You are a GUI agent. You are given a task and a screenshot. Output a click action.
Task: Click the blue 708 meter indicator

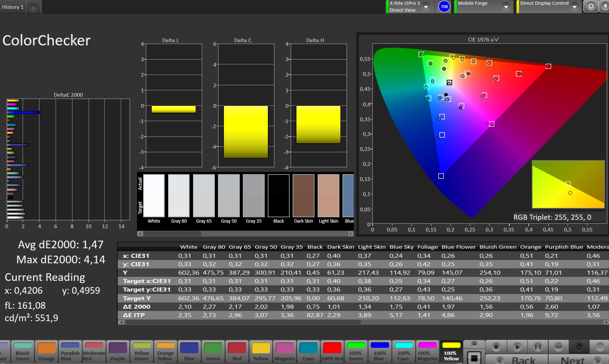tap(444, 7)
